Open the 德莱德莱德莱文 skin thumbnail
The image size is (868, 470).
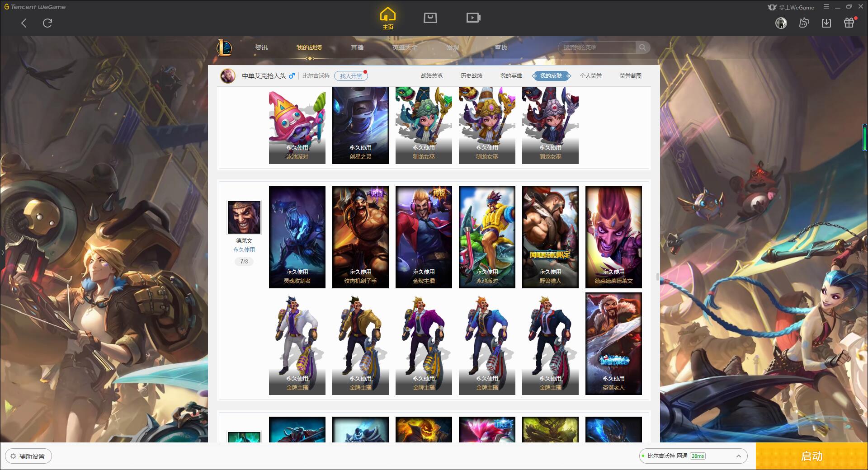pyautogui.click(x=613, y=237)
